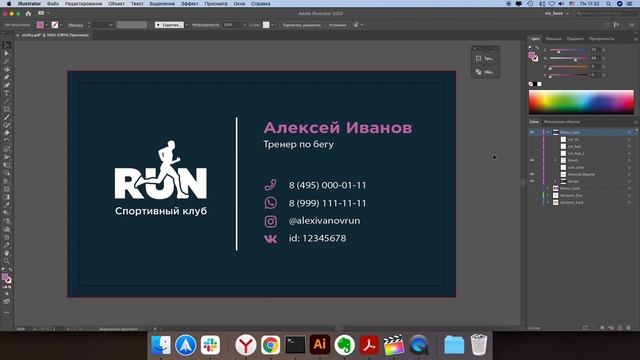Select the Eyedropper tool
This screenshot has height=360, width=640.
tap(7, 205)
